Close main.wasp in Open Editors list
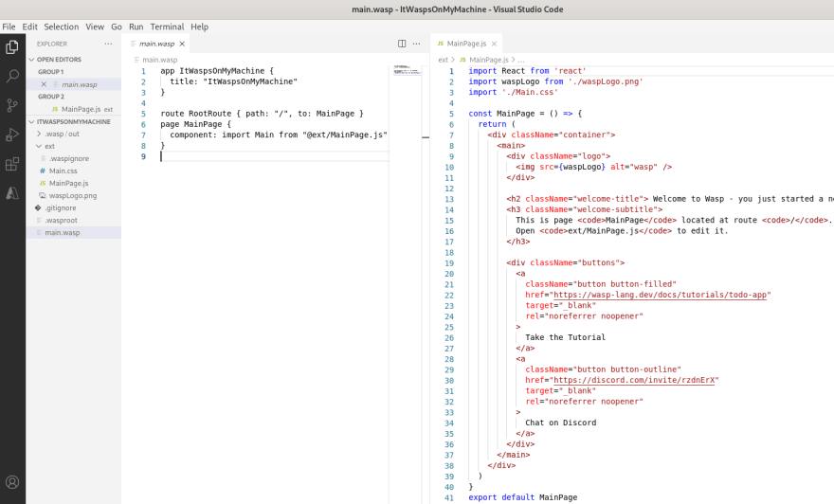Screen dimensions: 834x504 coord(44,84)
